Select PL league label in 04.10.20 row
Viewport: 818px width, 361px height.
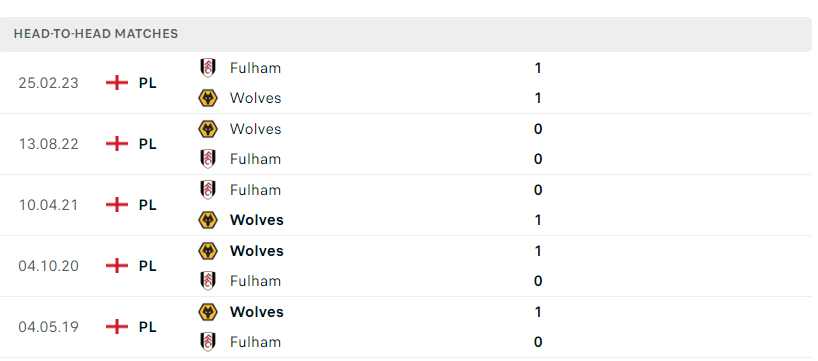click(148, 266)
